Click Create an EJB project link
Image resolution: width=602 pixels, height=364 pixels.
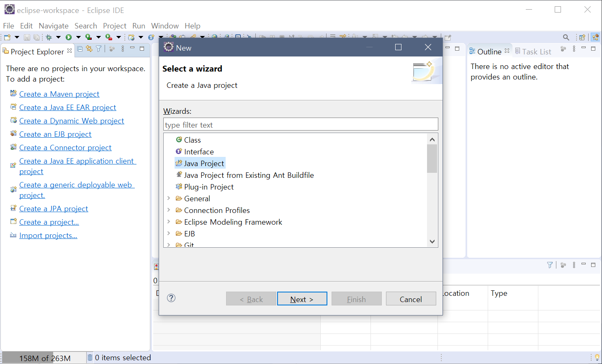tap(55, 134)
